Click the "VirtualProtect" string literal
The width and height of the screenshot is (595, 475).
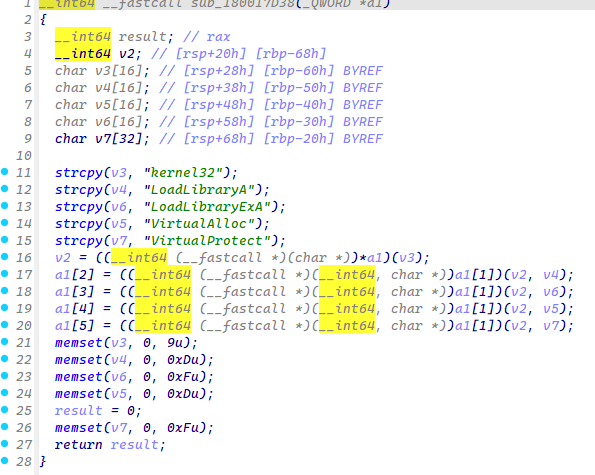click(x=207, y=241)
